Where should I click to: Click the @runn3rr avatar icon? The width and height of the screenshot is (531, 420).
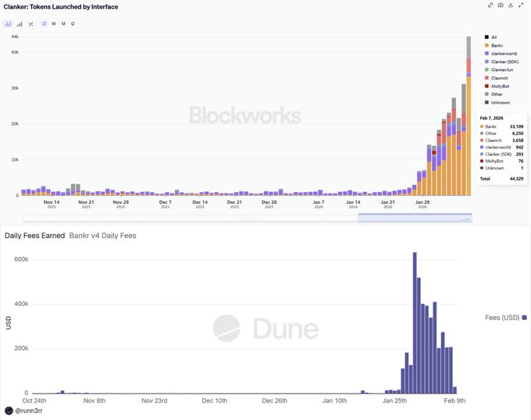[9, 411]
